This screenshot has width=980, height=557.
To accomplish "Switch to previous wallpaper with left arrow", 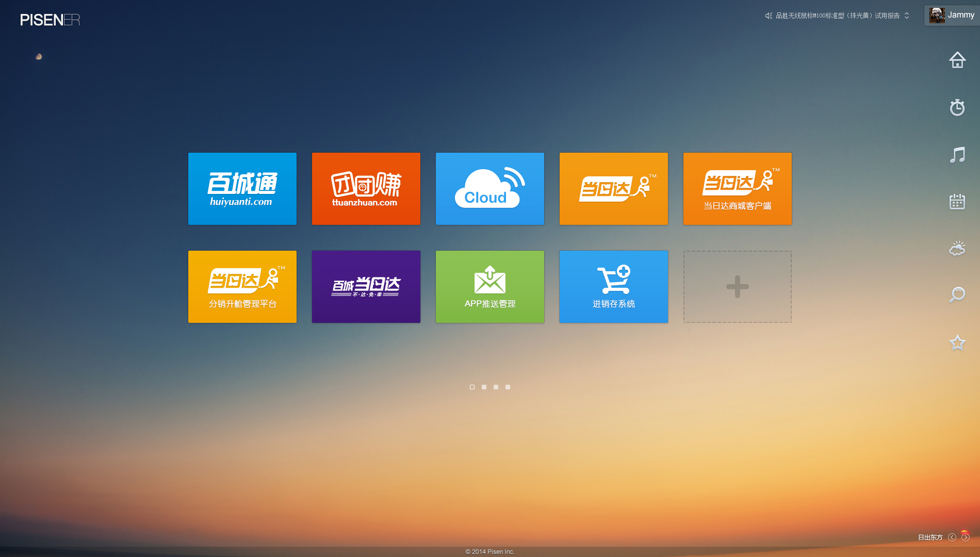I will 952,537.
